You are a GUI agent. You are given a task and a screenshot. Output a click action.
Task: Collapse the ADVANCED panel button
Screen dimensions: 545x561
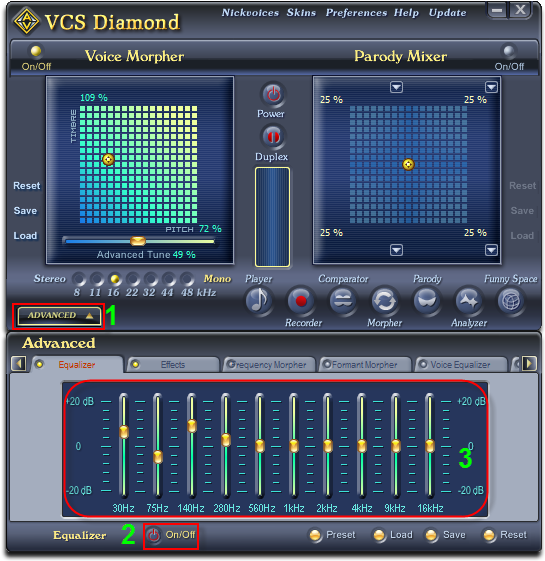click(x=59, y=316)
